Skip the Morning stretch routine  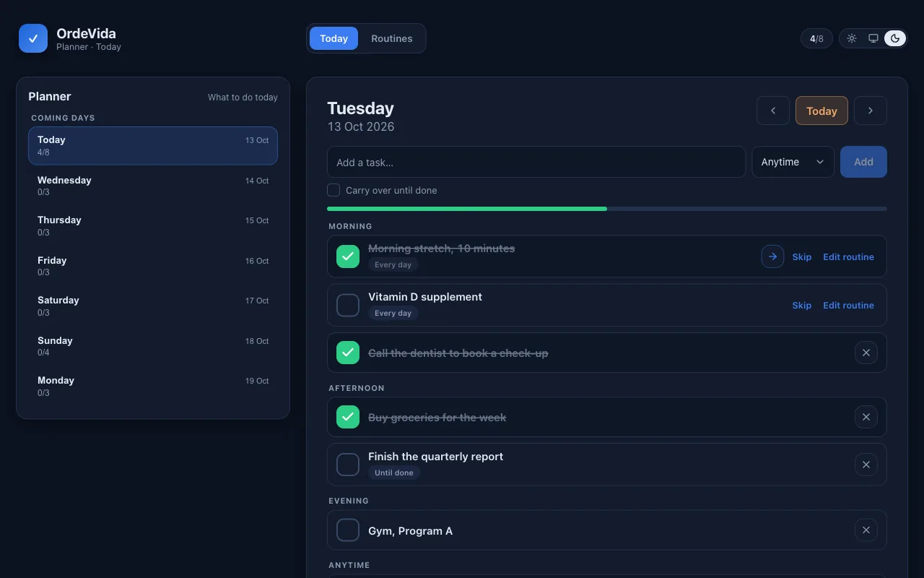[802, 256]
